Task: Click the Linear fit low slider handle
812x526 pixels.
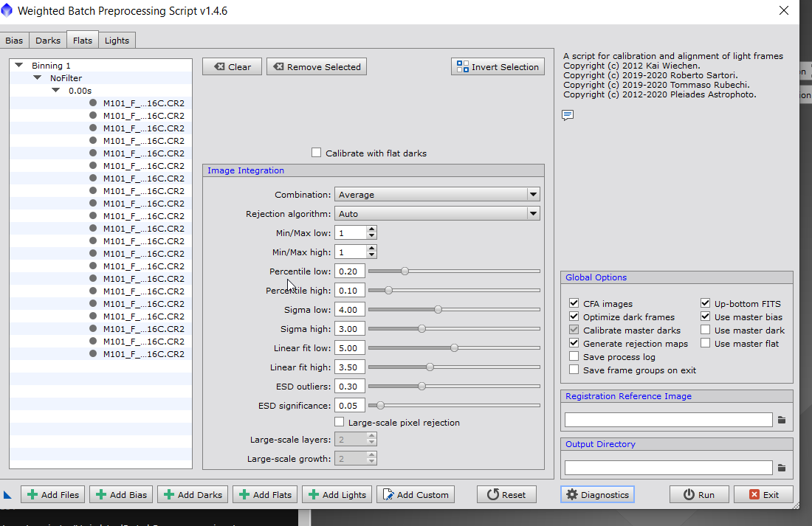Action: click(454, 347)
